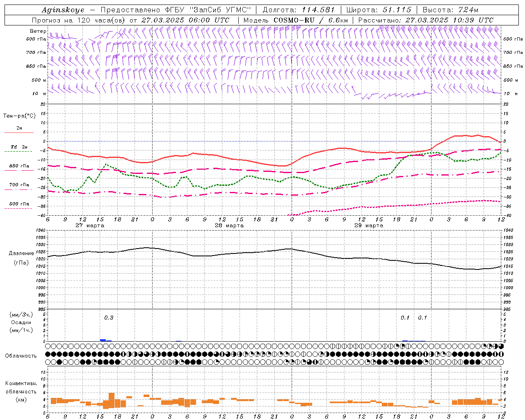Select the Рассчитано: 27.03.2025 10:39 UTC timestamp
Screen dimensions: 525x420
click(x=425, y=20)
